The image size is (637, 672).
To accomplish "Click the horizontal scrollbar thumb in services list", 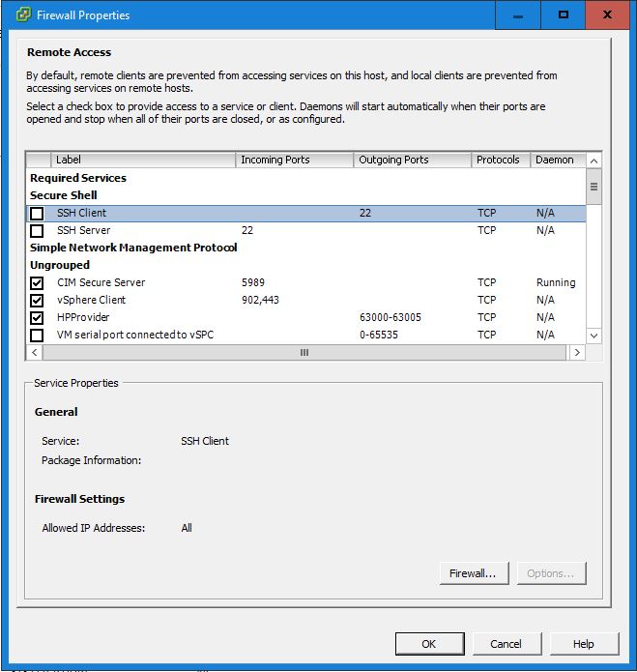I will click(304, 352).
